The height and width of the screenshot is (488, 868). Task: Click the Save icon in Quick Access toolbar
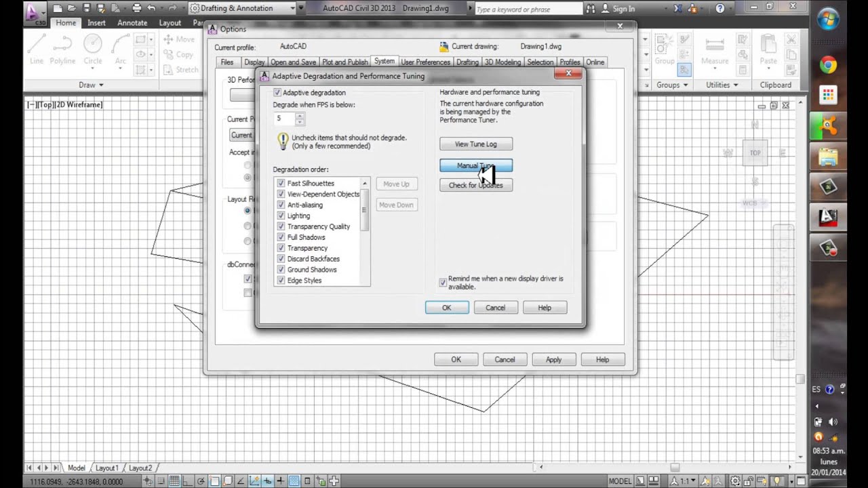(x=87, y=8)
